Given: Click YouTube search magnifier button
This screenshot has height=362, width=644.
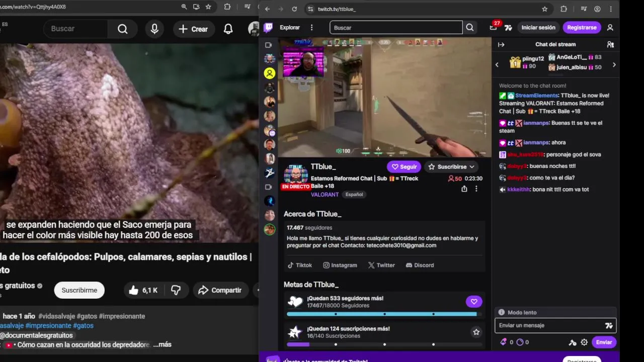Looking at the screenshot, I should pyautogui.click(x=123, y=29).
